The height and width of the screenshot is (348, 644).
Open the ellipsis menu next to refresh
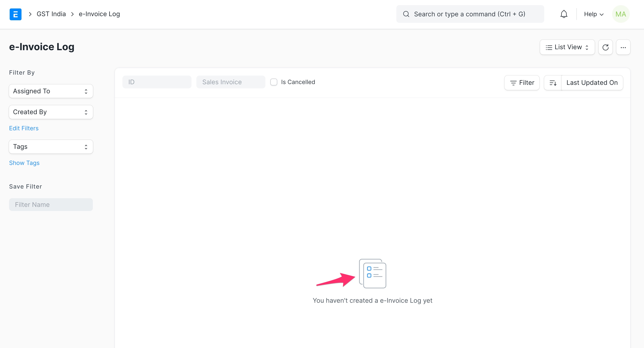(x=623, y=47)
